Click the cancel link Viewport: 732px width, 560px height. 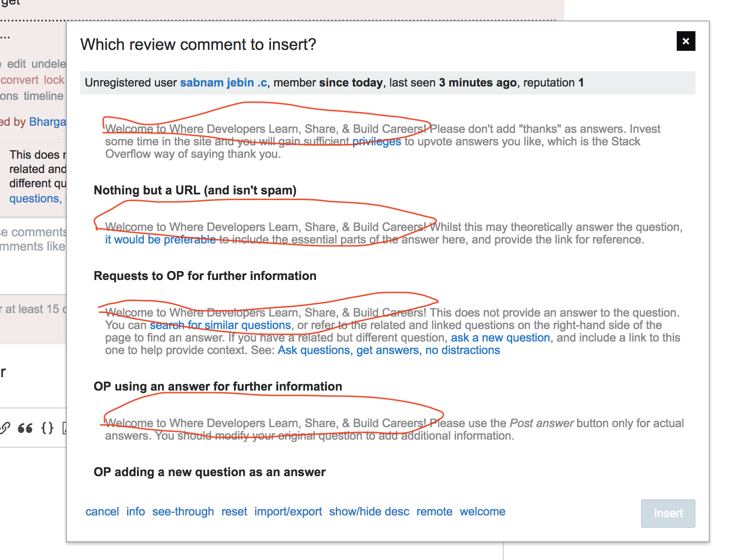pos(102,511)
